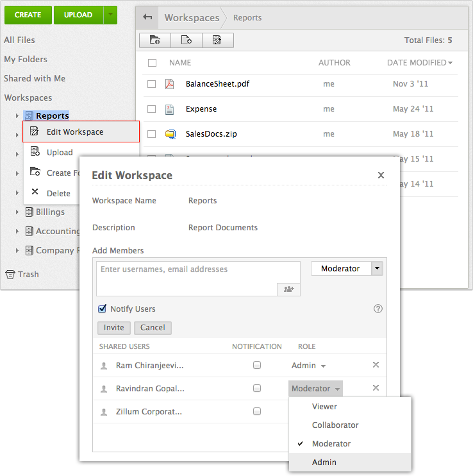Click the Trash bin icon
This screenshot has width=473, height=476.
(x=10, y=275)
